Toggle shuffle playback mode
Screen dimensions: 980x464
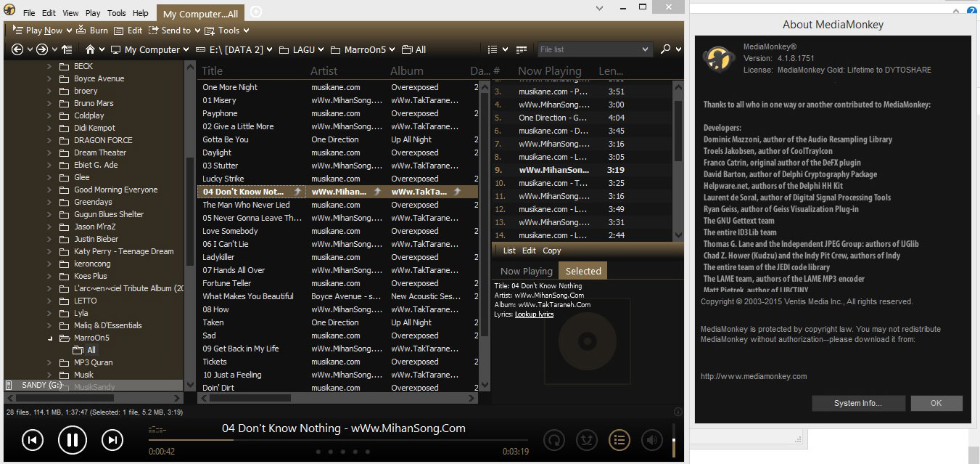[586, 439]
